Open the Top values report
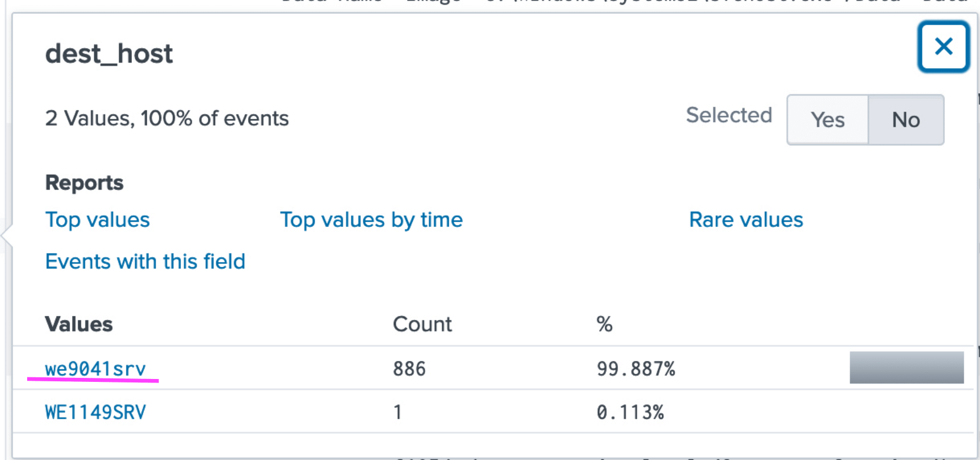980x460 pixels. (97, 220)
